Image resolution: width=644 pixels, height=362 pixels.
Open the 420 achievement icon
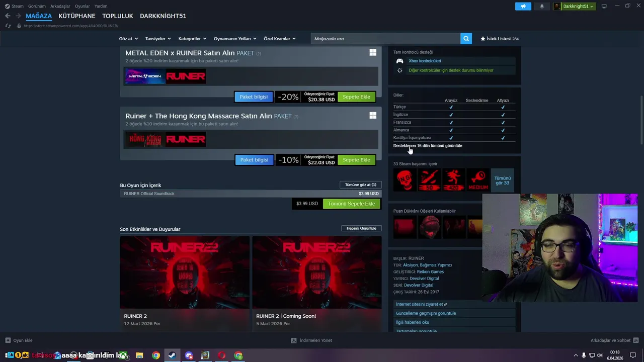point(453,180)
